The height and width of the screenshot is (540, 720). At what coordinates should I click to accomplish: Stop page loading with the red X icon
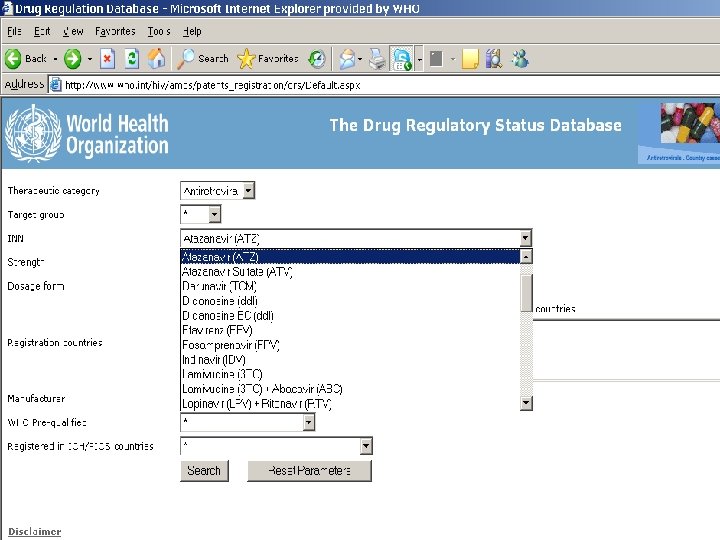[x=107, y=59]
